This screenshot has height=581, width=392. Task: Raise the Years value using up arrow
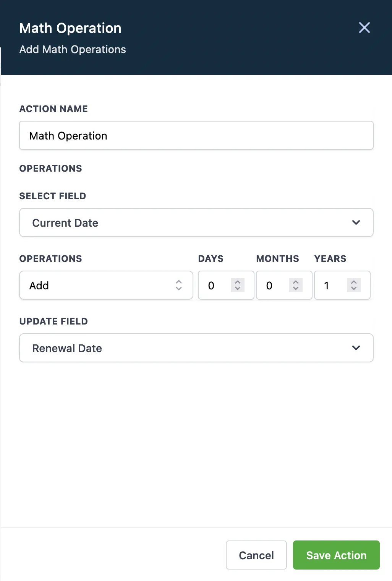click(354, 282)
